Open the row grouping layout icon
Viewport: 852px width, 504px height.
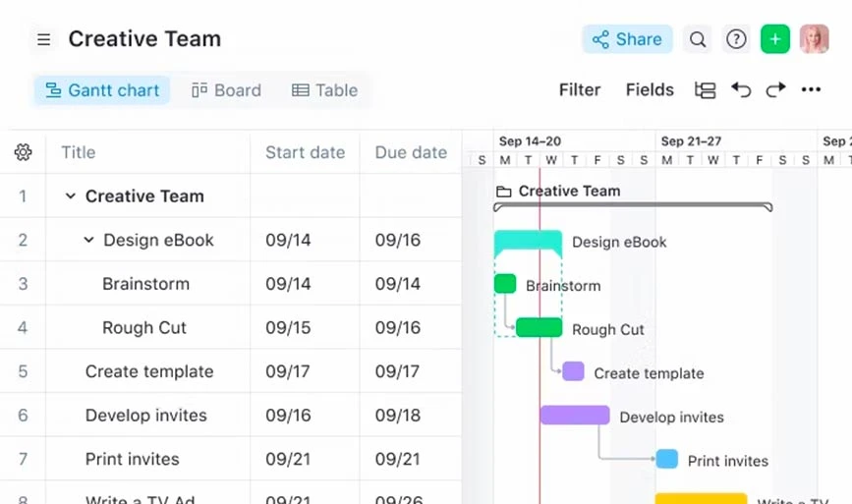click(705, 90)
